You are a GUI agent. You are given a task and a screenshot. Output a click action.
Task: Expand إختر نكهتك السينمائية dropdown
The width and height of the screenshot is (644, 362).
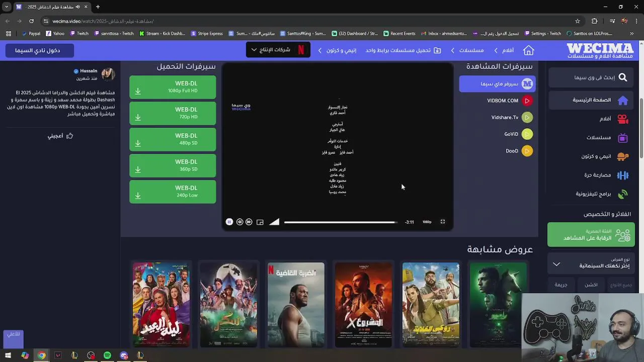coord(591,263)
